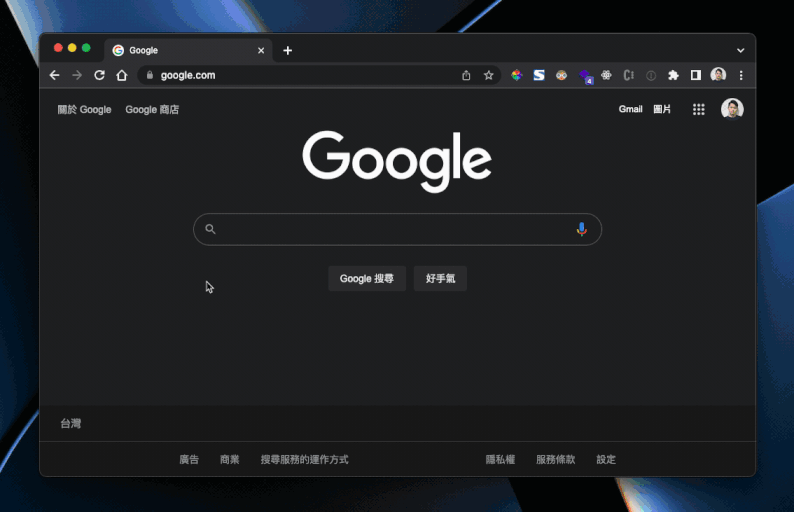Expand the tab search dropdown arrow
Viewport: 794px width, 512px height.
[x=740, y=51]
